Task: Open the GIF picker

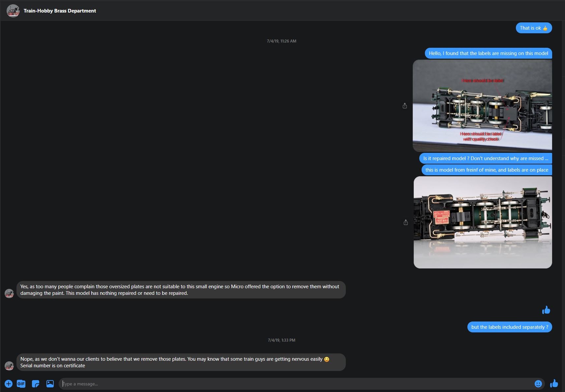Action: [21, 384]
